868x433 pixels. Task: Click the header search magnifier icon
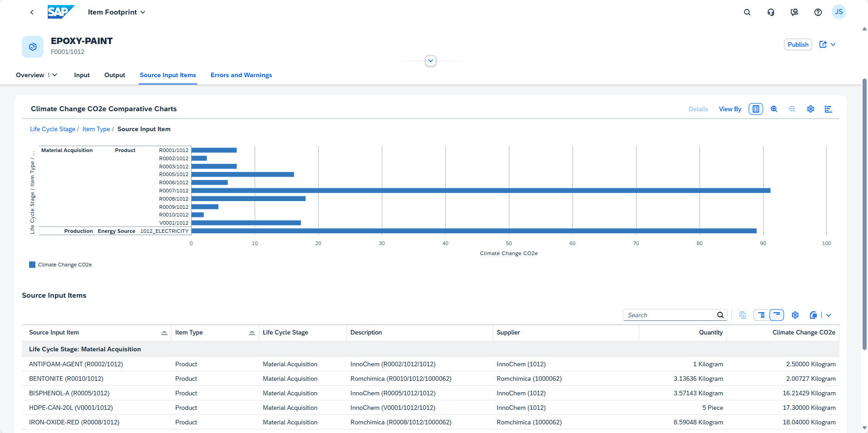747,12
